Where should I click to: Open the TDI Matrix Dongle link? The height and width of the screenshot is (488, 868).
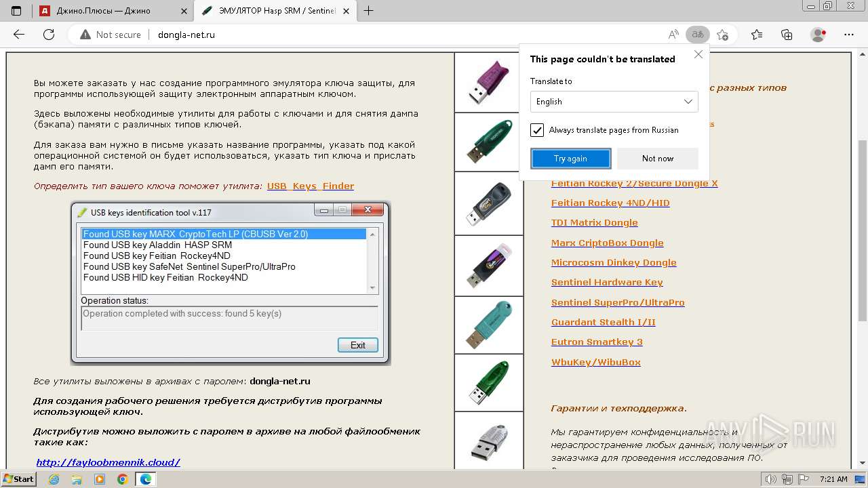[595, 222]
